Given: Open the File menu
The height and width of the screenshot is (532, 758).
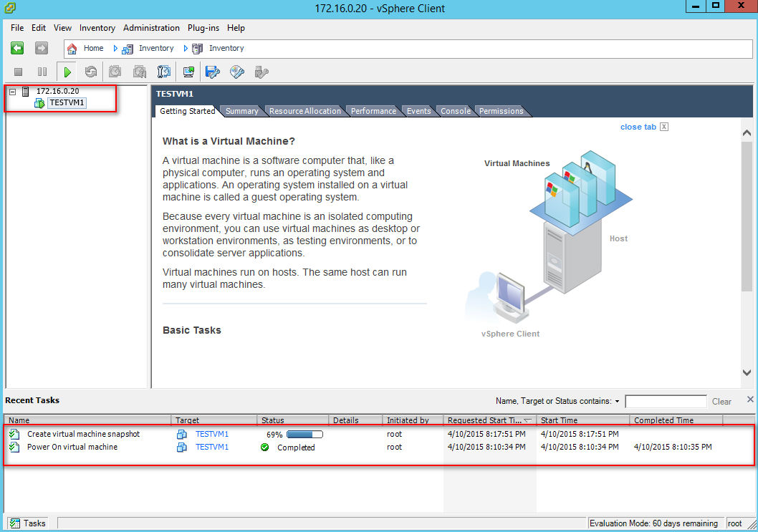Looking at the screenshot, I should pos(17,28).
